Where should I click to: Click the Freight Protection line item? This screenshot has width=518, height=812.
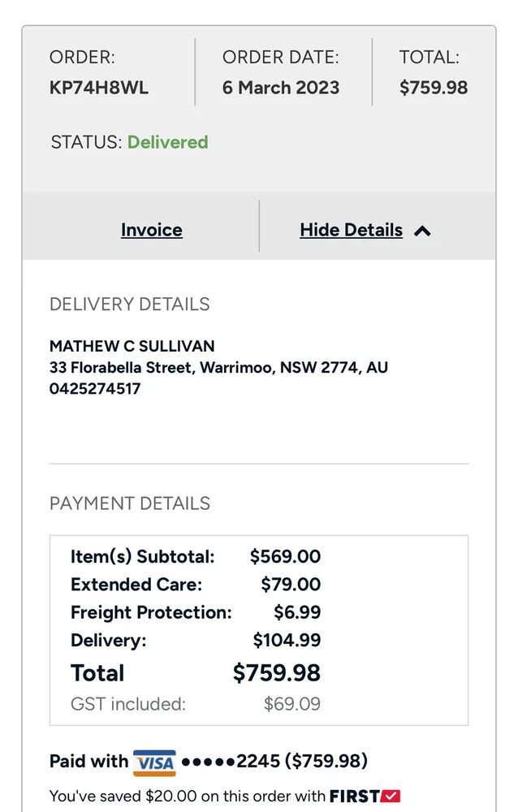click(x=151, y=612)
